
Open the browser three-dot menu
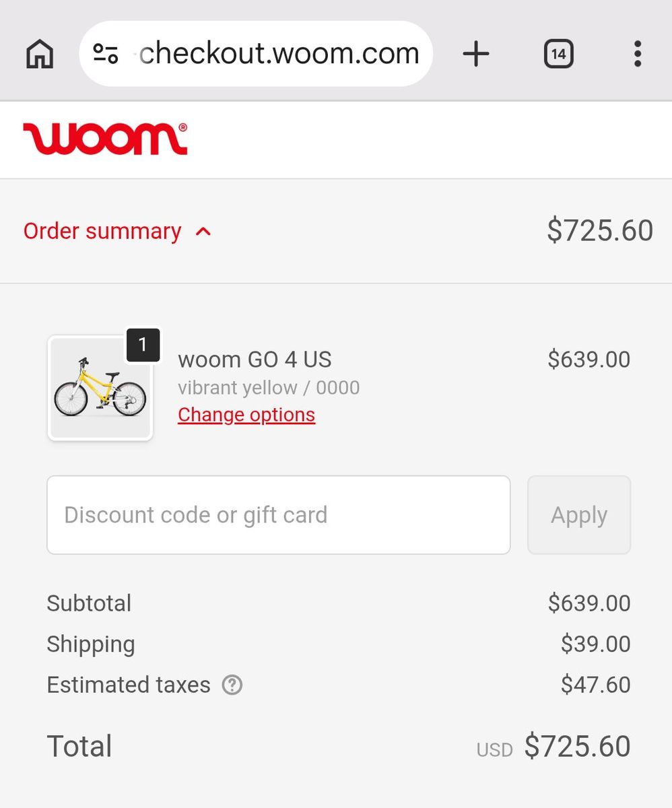(x=637, y=54)
